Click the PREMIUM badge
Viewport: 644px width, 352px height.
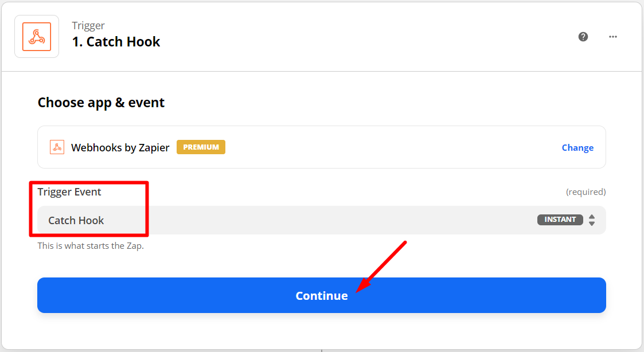201,147
